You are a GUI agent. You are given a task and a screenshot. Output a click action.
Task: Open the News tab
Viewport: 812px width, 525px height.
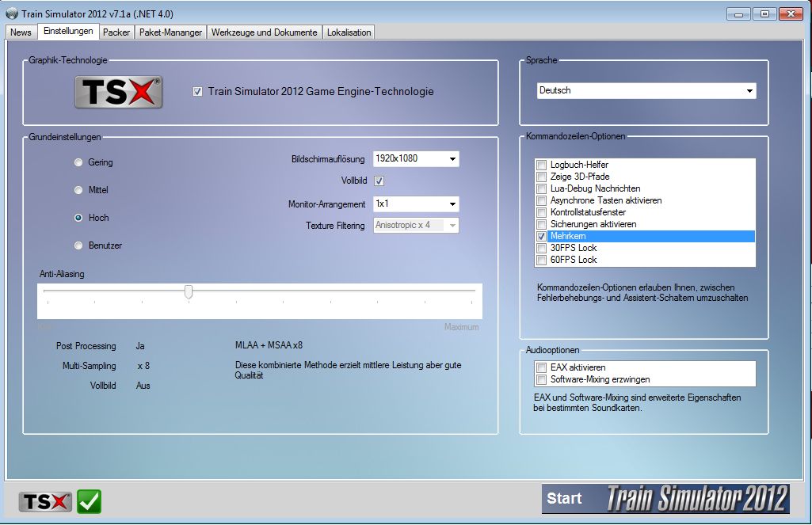click(x=21, y=32)
